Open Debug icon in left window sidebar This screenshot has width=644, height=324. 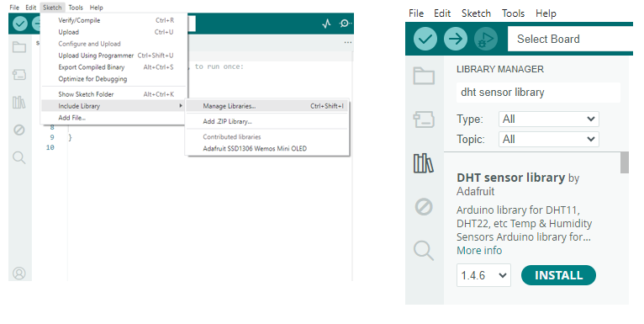point(18,130)
